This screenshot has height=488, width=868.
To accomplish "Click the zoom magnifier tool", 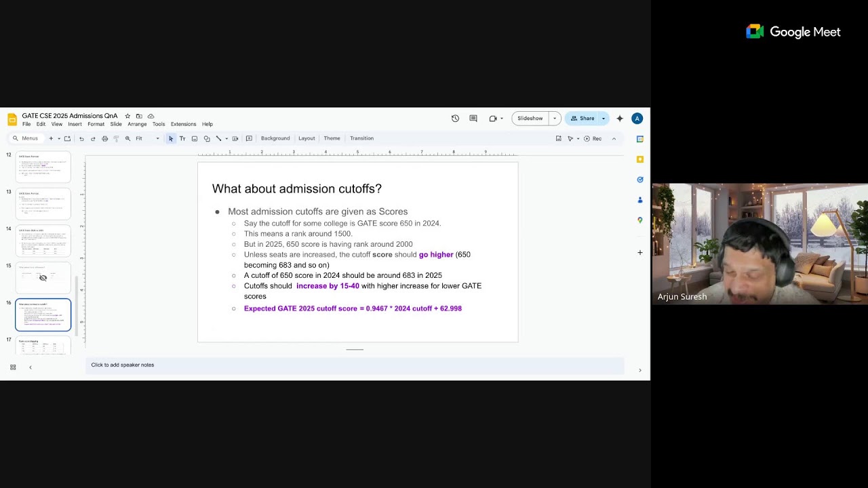I will pyautogui.click(x=127, y=138).
